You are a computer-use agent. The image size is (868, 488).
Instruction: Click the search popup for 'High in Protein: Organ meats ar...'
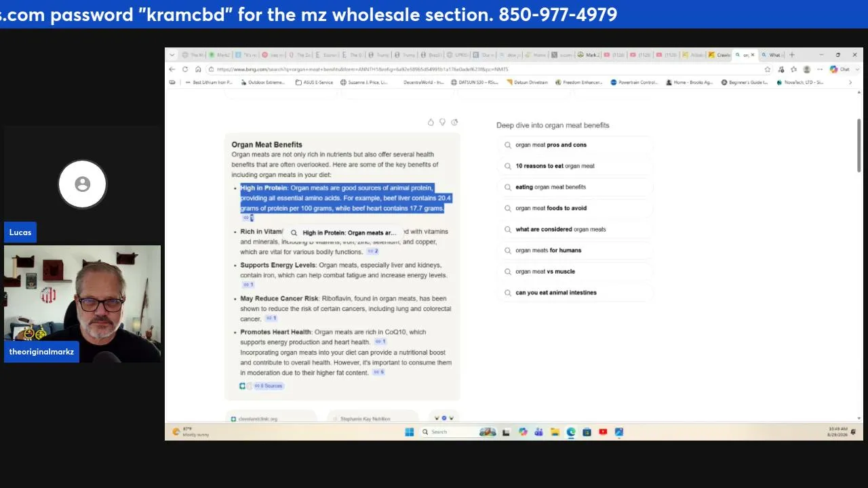pyautogui.click(x=343, y=232)
